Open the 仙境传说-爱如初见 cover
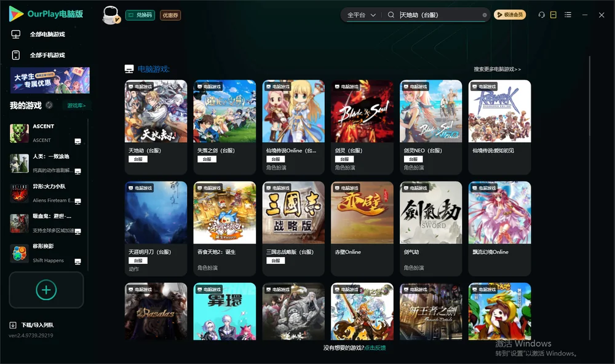 tap(499, 111)
